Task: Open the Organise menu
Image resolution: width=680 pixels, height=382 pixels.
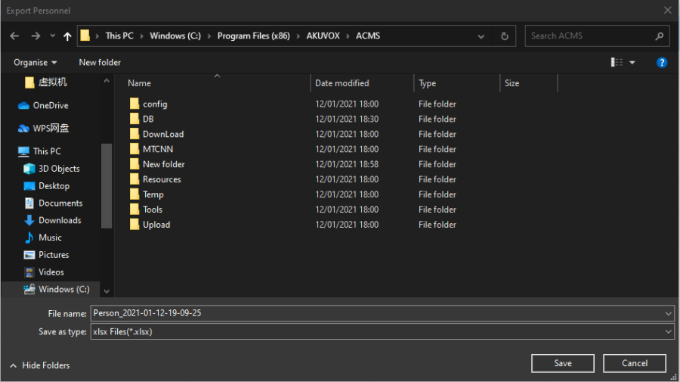Action: pyautogui.click(x=35, y=62)
